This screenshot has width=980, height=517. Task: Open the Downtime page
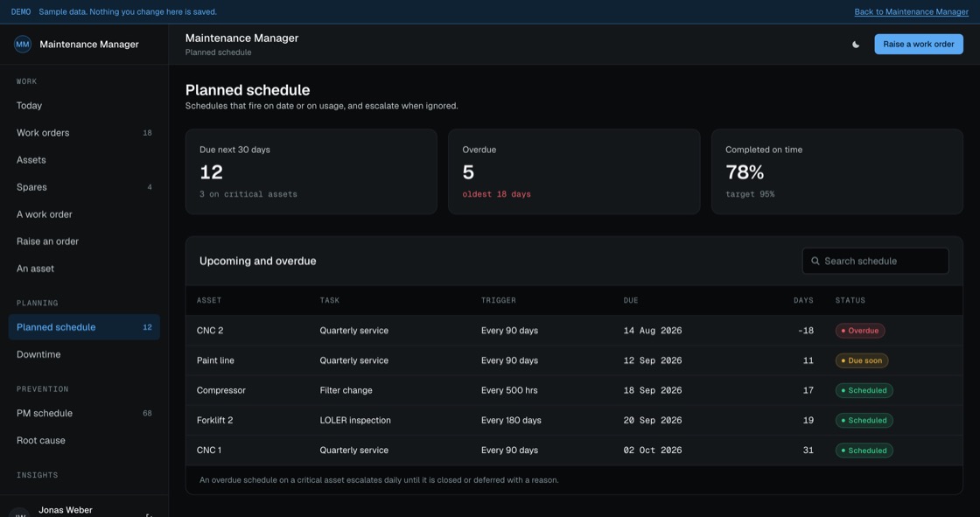[84, 354]
